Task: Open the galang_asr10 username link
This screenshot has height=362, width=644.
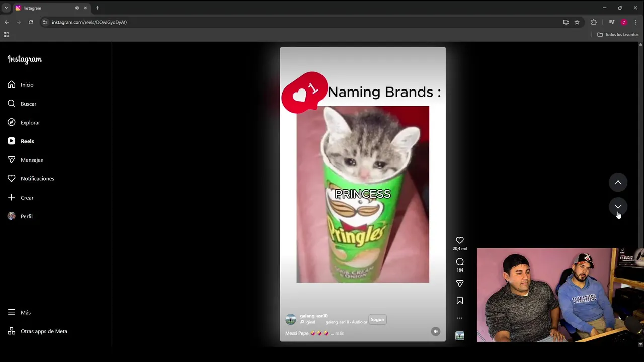Action: [313, 316]
